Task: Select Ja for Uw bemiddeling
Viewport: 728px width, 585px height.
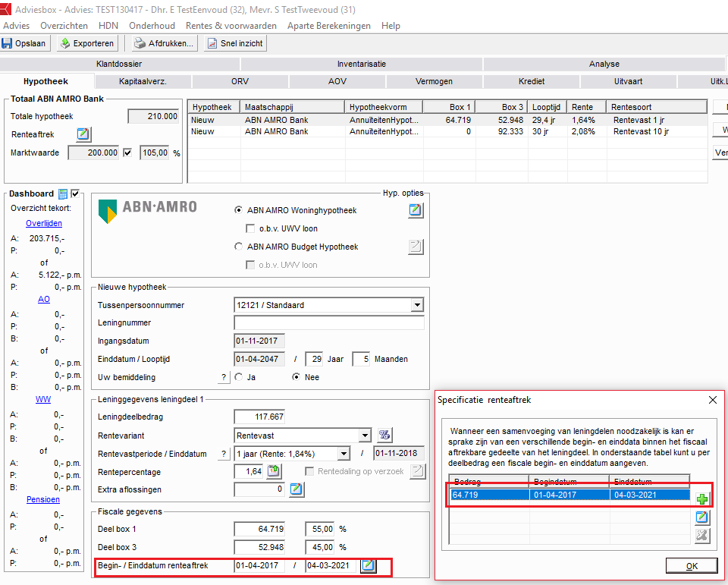Action: (239, 377)
